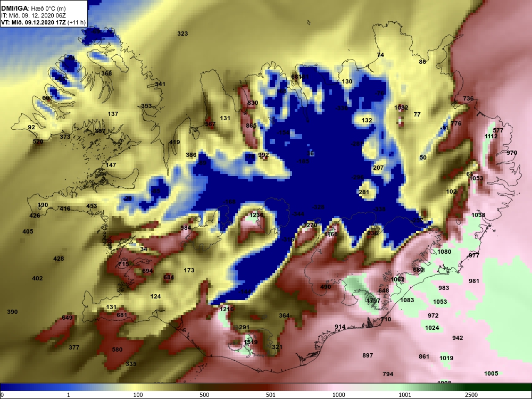Select the value 984 on the map
The width and height of the screenshot is (532, 399).
tap(186, 228)
